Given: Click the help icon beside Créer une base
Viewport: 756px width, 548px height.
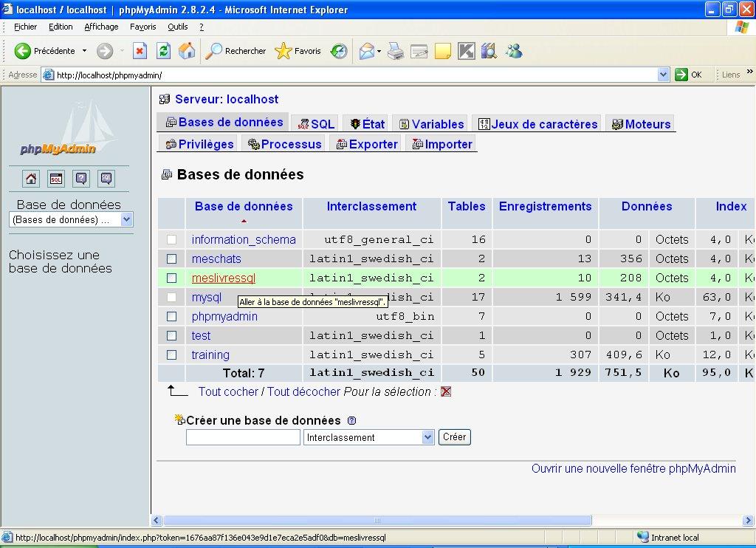Looking at the screenshot, I should click(351, 421).
